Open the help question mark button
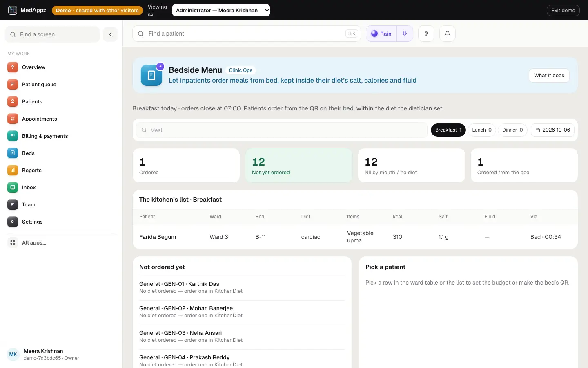588x368 pixels. tap(426, 34)
